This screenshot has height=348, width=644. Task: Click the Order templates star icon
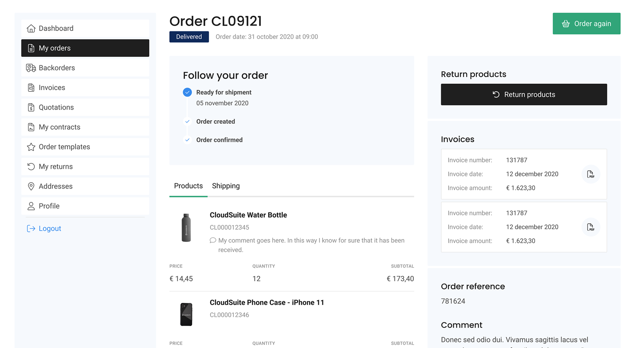[31, 147]
